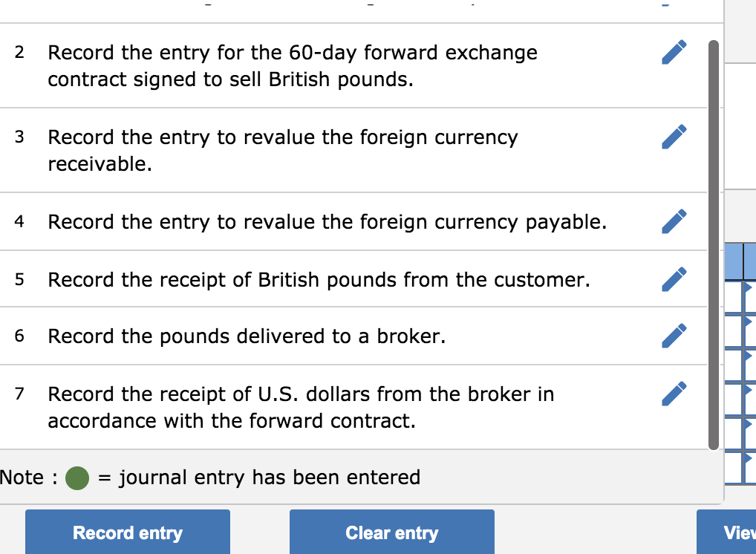Click the vertical scrollbar in the entry list

point(711,245)
